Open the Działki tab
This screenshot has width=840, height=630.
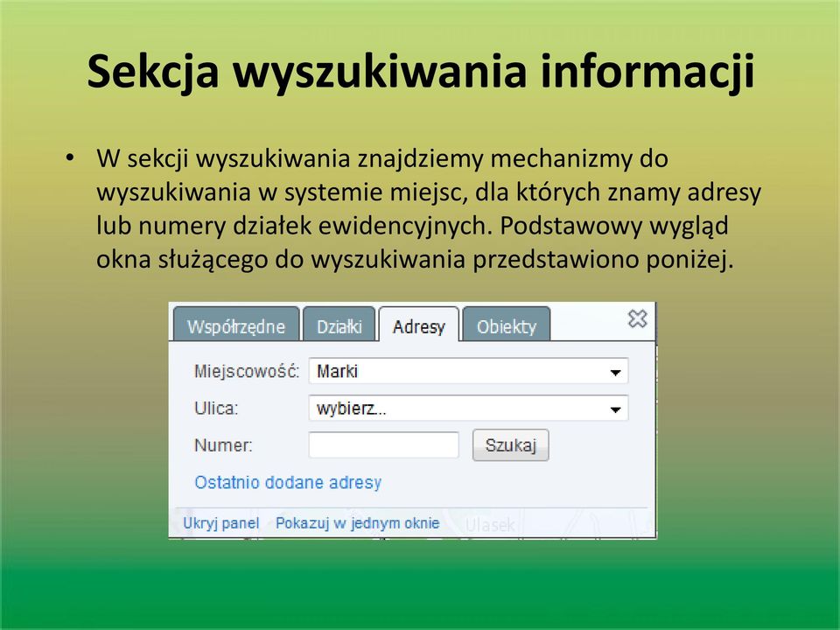click(x=339, y=325)
